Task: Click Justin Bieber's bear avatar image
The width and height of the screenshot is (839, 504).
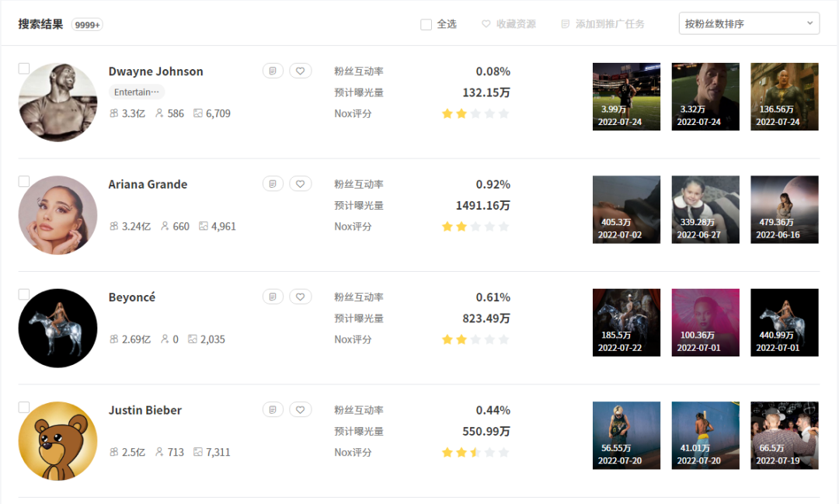Action: click(x=57, y=441)
